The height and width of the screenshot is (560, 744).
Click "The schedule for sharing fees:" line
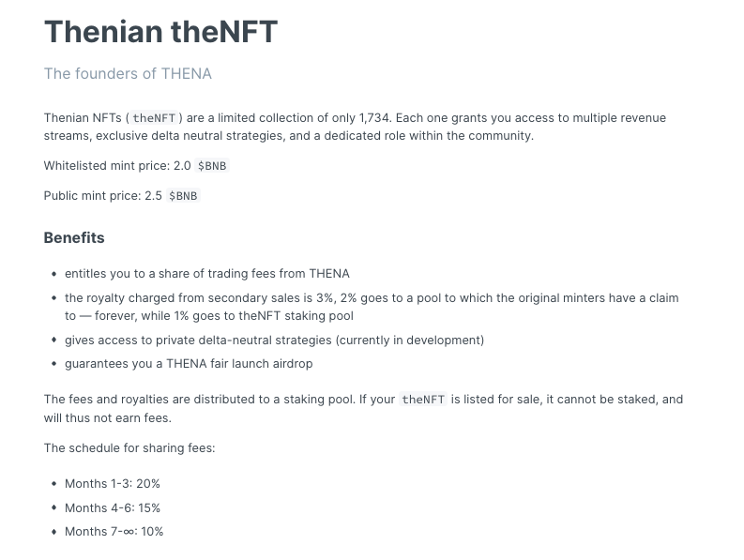tap(129, 447)
